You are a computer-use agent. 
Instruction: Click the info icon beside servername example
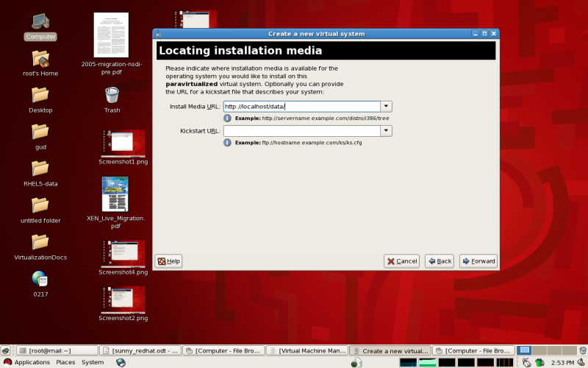(227, 118)
